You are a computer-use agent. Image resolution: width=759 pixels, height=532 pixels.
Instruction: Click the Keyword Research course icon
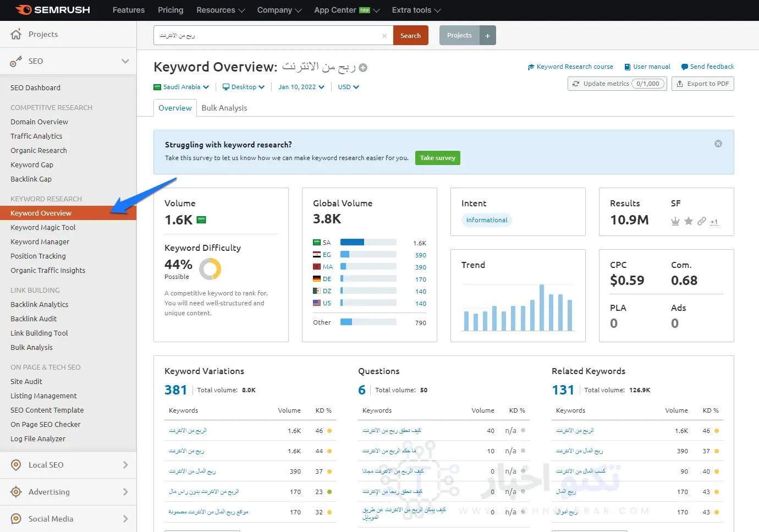[531, 67]
